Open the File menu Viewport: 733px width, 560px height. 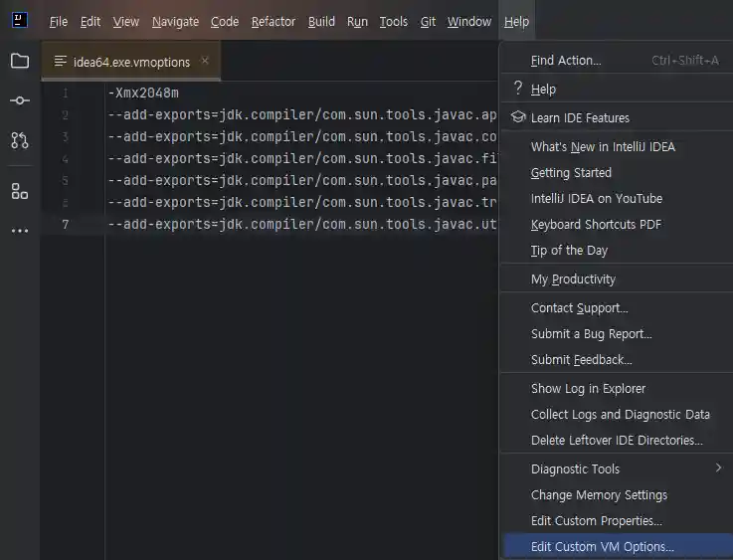point(59,22)
